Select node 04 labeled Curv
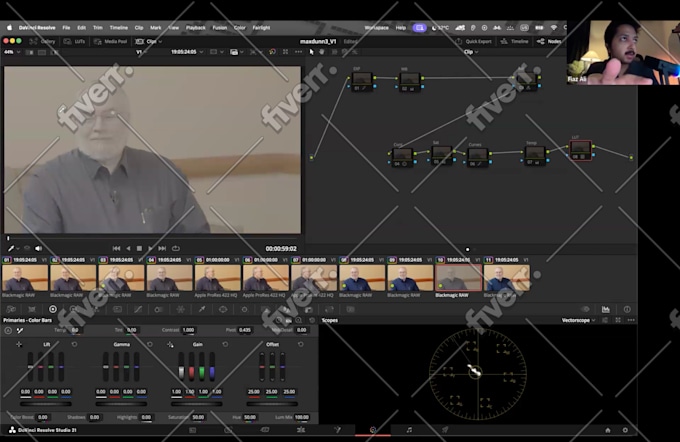This screenshot has height=442, width=680. (402, 157)
